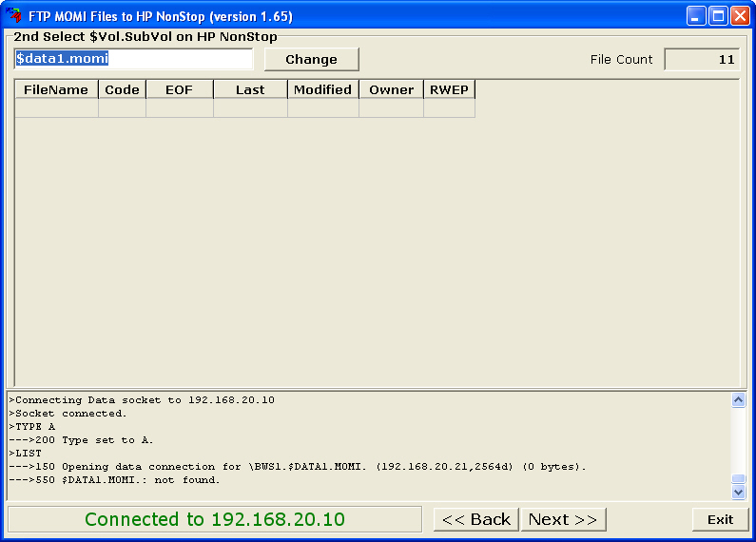Click the '2nd Select $Vol.SubVol on HP NonStop' heading
The image size is (756, 542).
(145, 37)
